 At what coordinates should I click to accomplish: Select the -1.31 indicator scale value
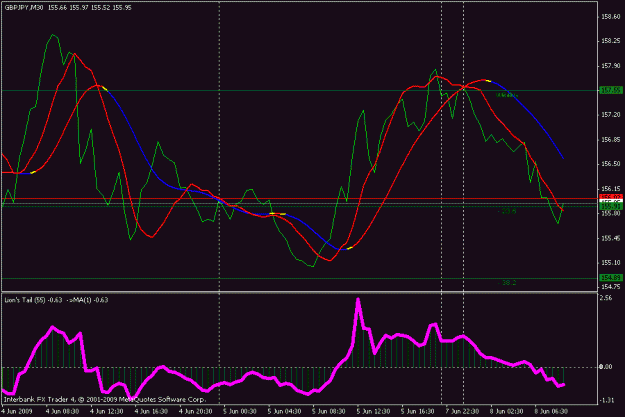(x=607, y=400)
